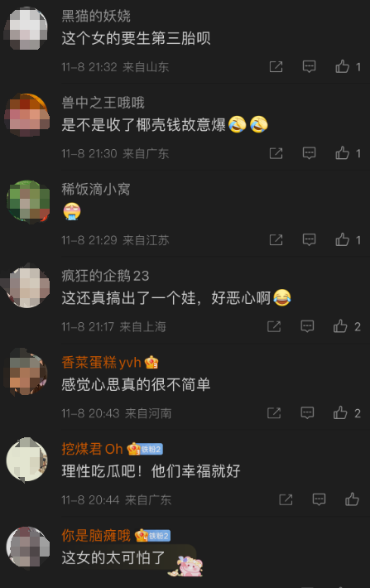
Task: Open profile of username 香菜蛋糕yvh
Action: coord(101,362)
